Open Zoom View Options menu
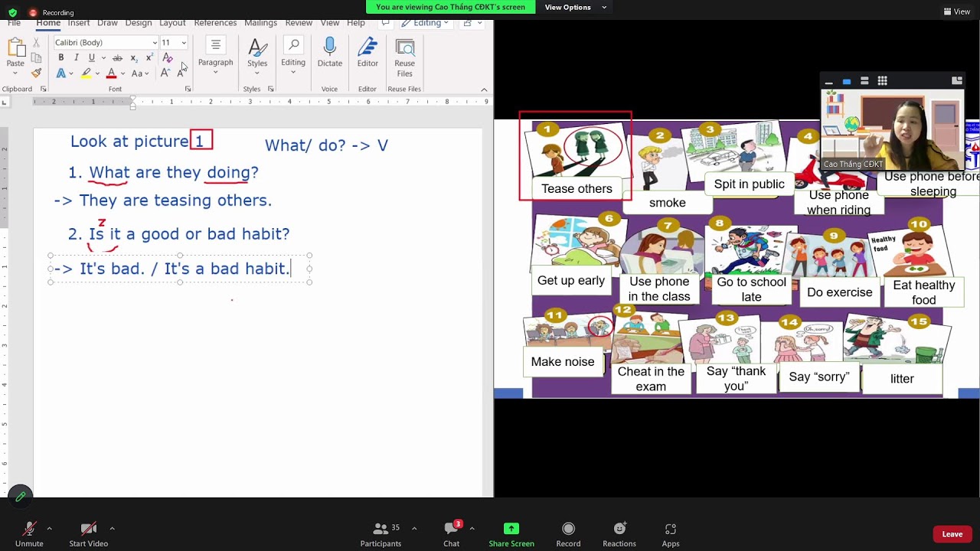Screen dimensions: 980x551 (576, 8)
